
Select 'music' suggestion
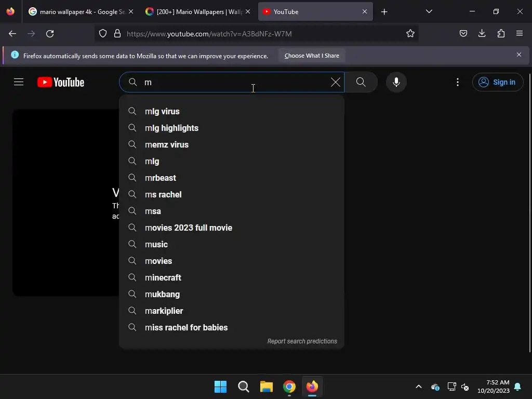tap(232, 244)
